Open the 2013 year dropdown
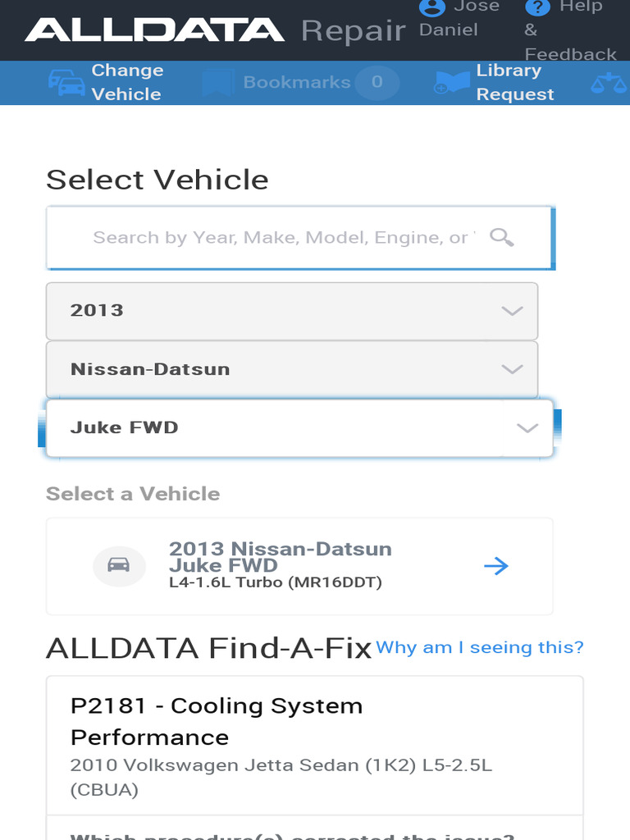The width and height of the screenshot is (630, 840). click(x=292, y=311)
